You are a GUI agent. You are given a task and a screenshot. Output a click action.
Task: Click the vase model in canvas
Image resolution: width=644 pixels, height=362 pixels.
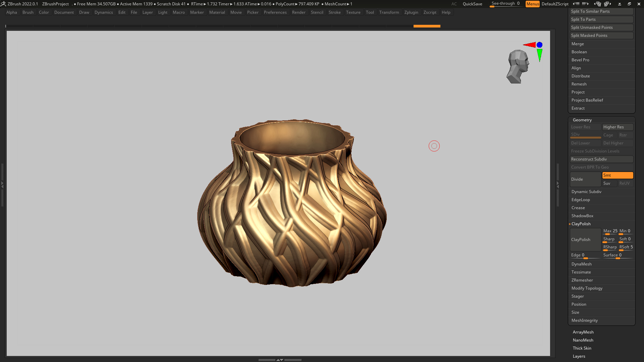tap(292, 203)
